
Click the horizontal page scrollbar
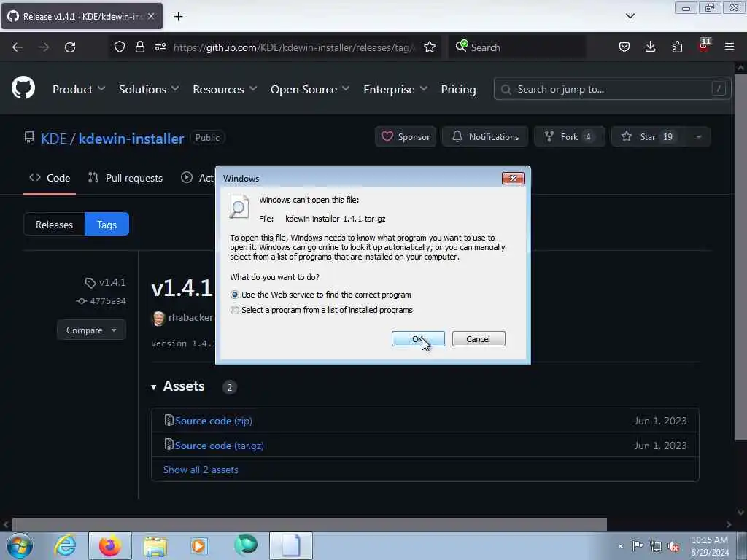coord(309,524)
